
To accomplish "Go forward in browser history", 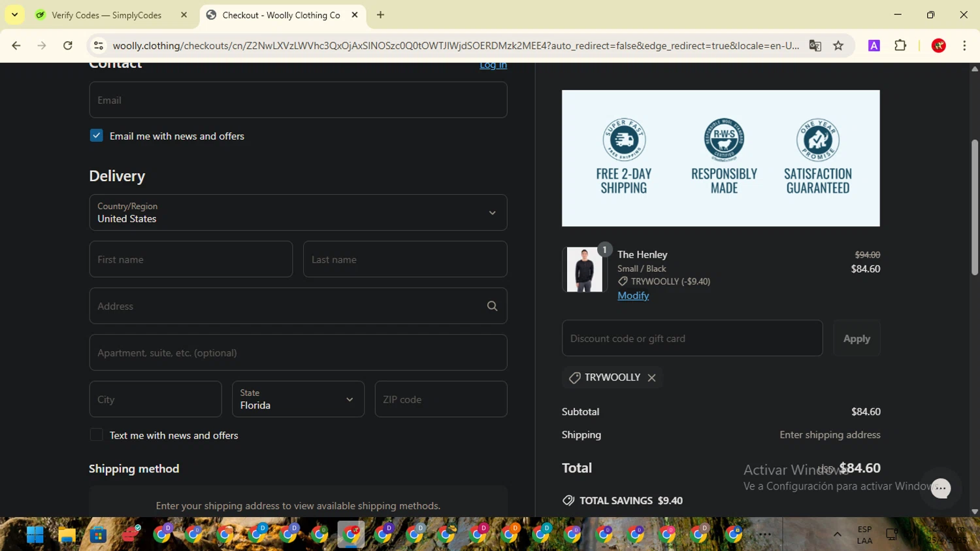I will click(x=42, y=45).
